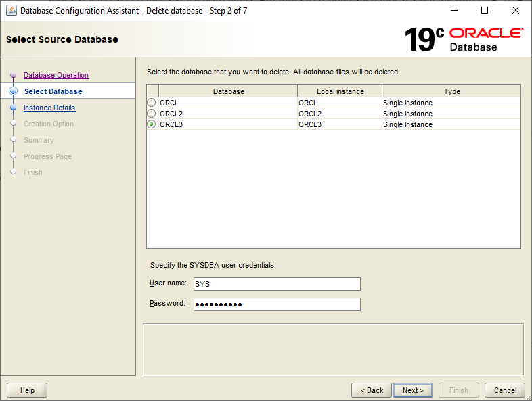Screen dimensions: 532x401
Task: Click the ORCL2 local instance cell
Action: (340, 114)
